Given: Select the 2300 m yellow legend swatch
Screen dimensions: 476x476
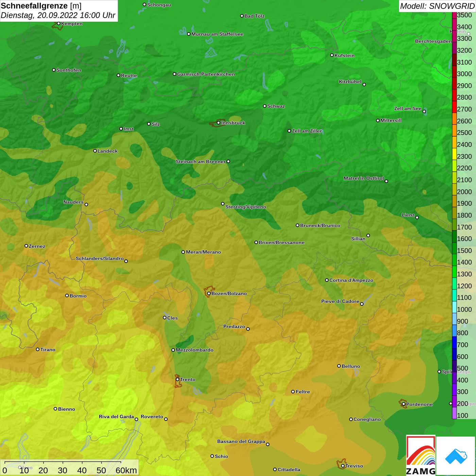Looking at the screenshot, I should [x=454, y=154].
